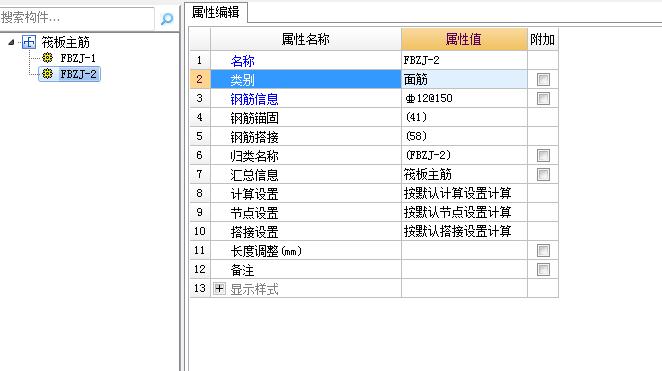The image size is (662, 371).
Task: Select the 钢筋信息 property label
Action: point(254,99)
